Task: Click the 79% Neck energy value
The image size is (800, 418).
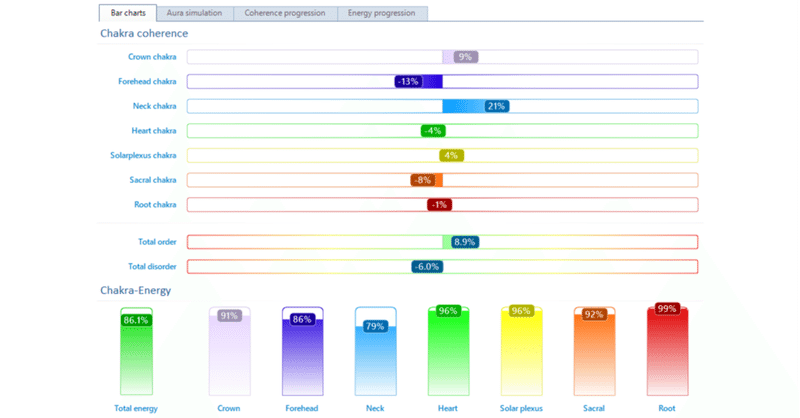Action: (x=375, y=326)
